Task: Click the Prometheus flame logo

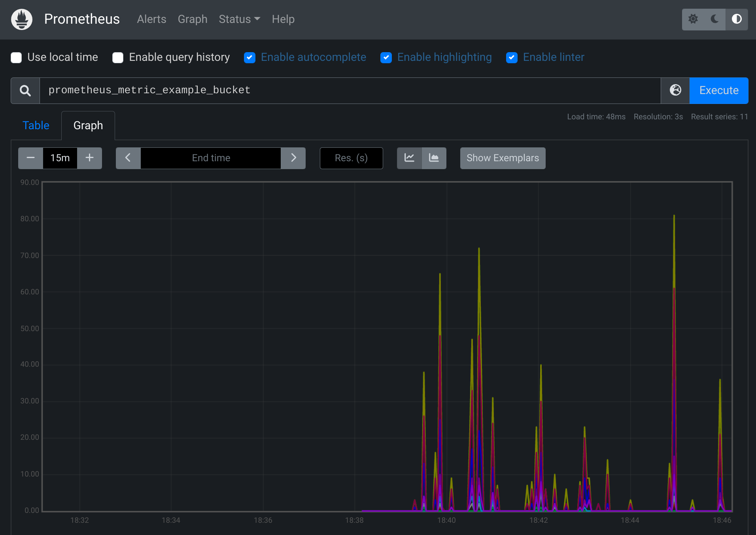Action: click(x=22, y=19)
